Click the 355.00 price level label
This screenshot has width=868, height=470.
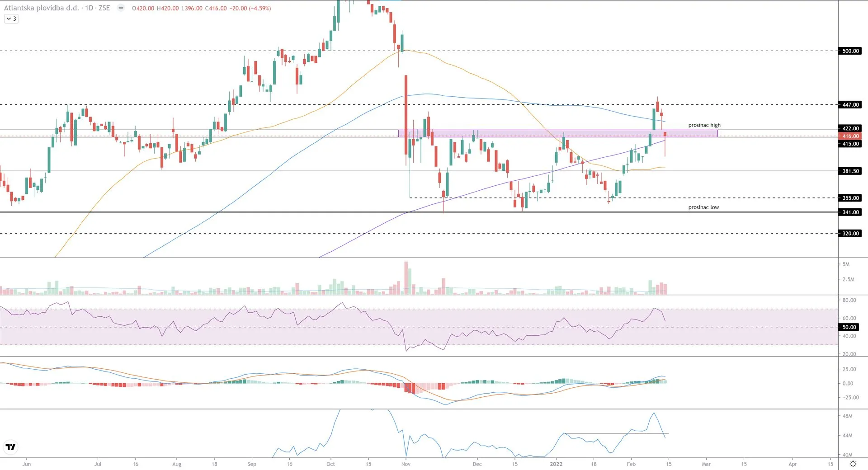tap(850, 198)
